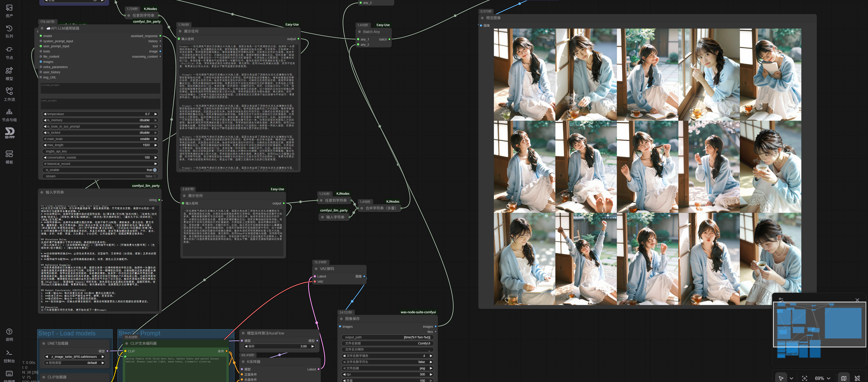Open the 工作流 workflows panel
The image size is (868, 382).
pyautogui.click(x=9, y=95)
